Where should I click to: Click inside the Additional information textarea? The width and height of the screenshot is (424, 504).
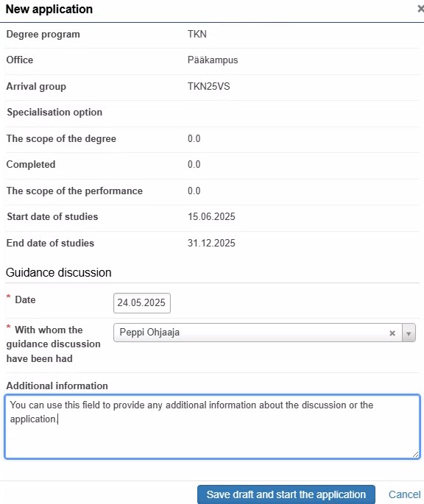tap(212, 427)
